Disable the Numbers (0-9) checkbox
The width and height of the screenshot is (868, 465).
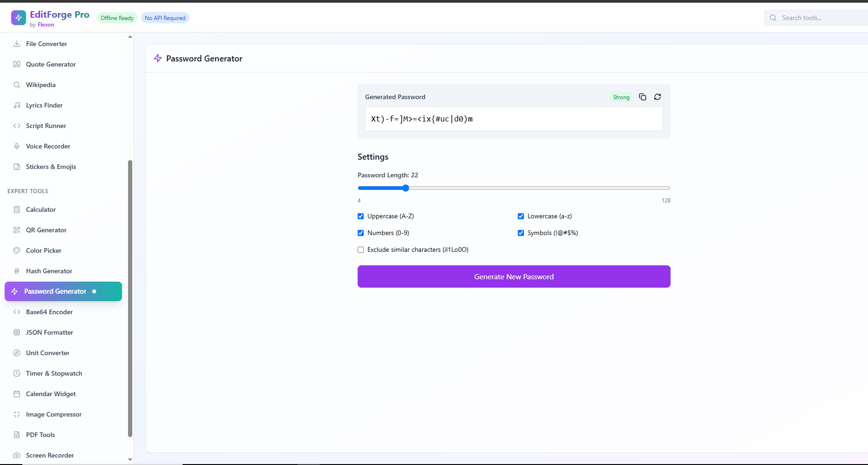click(x=360, y=233)
